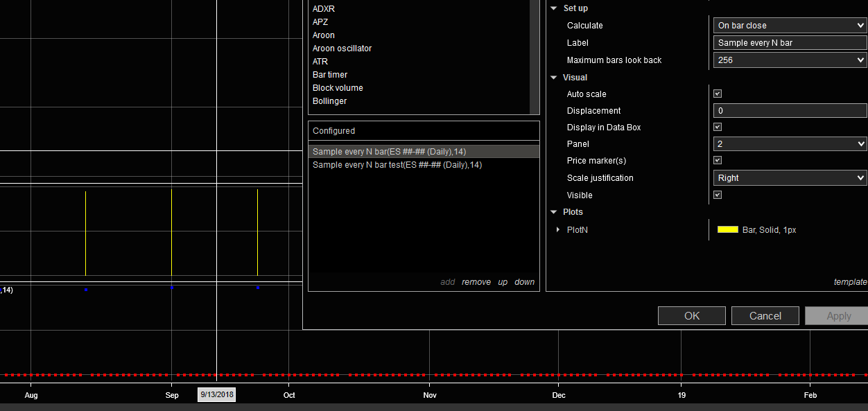
Task: Click the down link to move indicator
Action: click(525, 282)
